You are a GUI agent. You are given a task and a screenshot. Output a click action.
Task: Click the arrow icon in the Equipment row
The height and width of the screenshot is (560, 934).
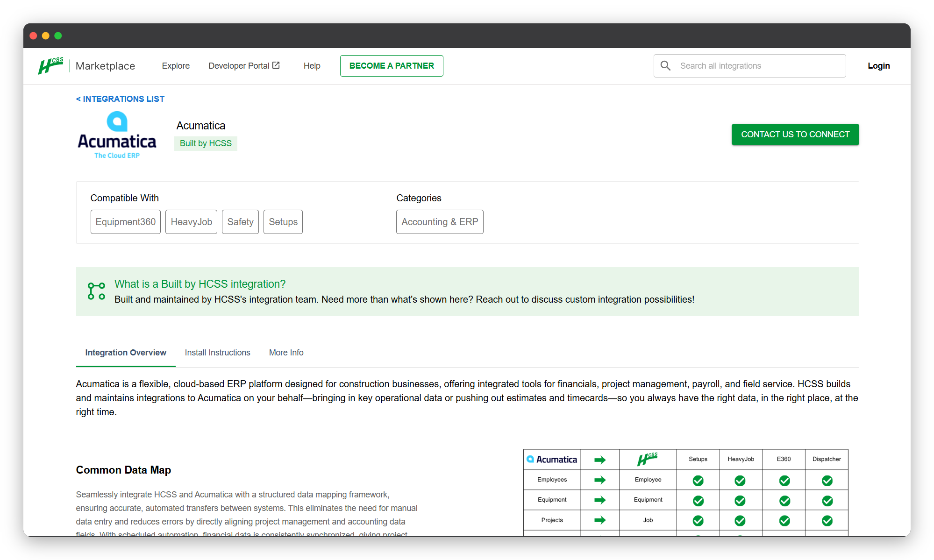tap(600, 500)
